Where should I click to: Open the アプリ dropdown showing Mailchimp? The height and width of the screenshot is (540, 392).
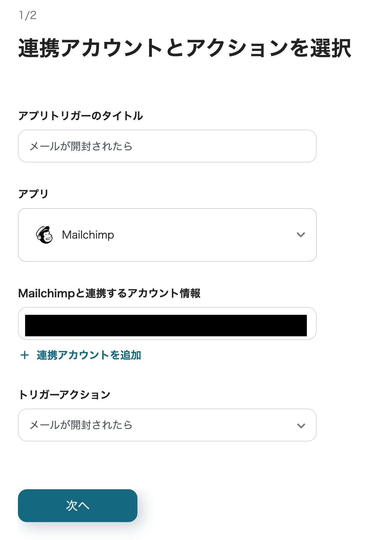tap(167, 235)
